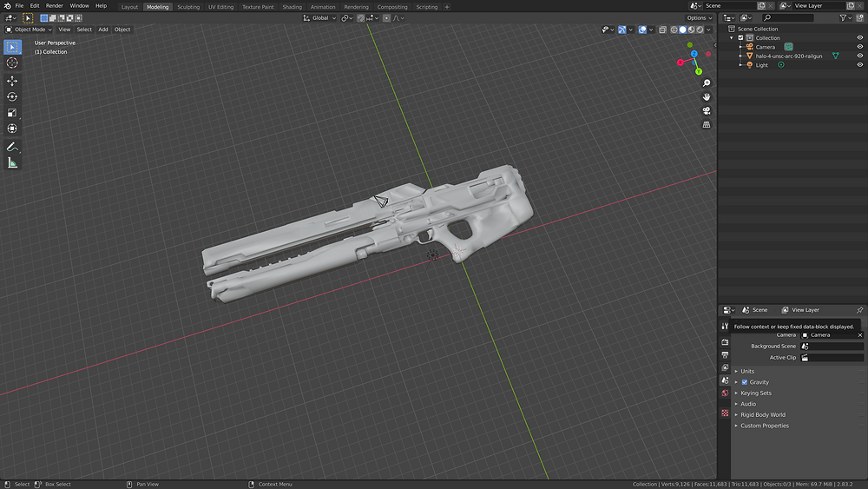The image size is (868, 489).
Task: Select the Select Box tool
Action: 12,47
